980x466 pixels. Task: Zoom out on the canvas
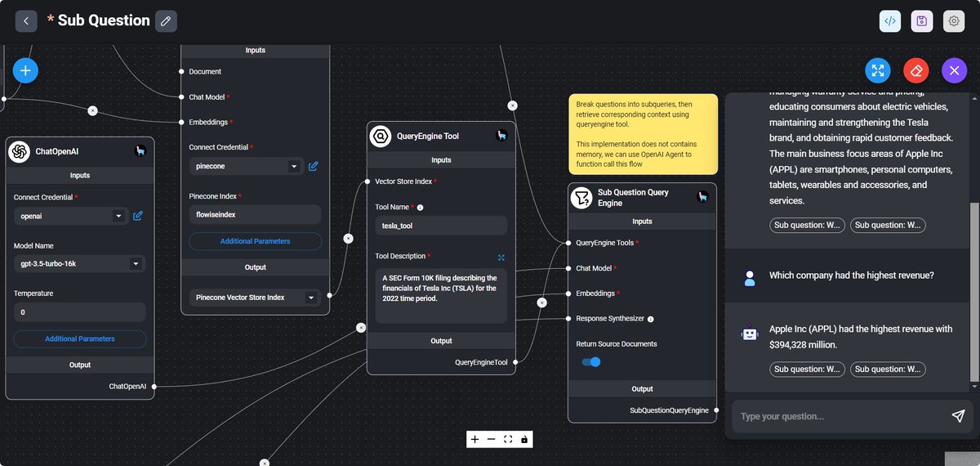click(x=492, y=439)
